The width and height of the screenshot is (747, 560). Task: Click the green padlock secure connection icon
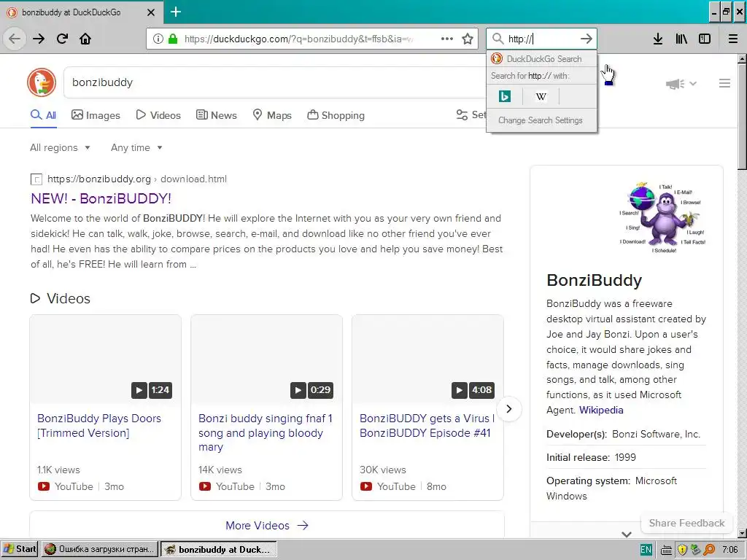click(x=173, y=39)
